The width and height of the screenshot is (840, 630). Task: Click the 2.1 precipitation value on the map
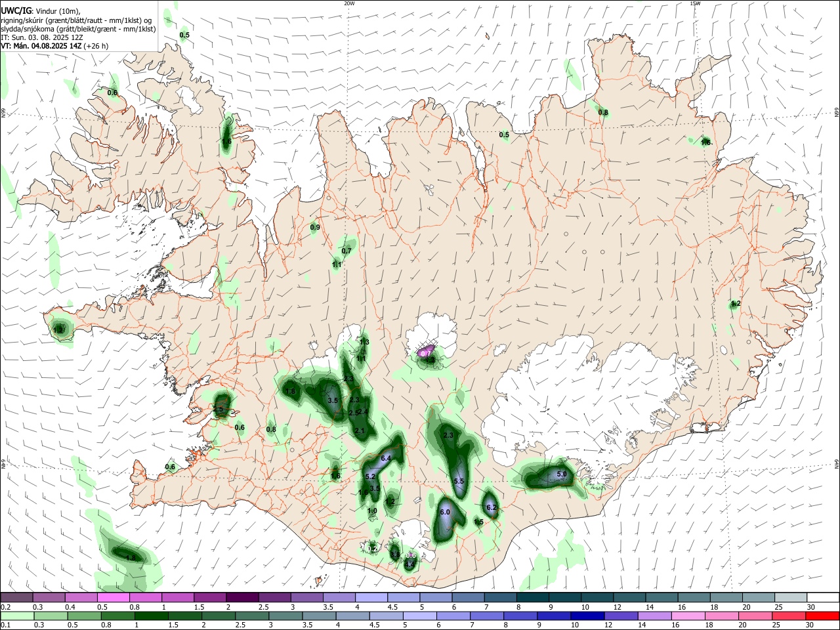[360, 430]
